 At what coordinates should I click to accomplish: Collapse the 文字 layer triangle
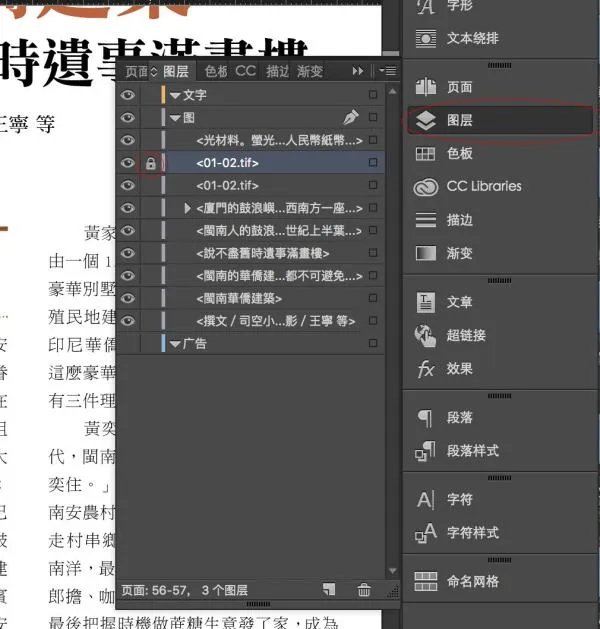pos(175,95)
